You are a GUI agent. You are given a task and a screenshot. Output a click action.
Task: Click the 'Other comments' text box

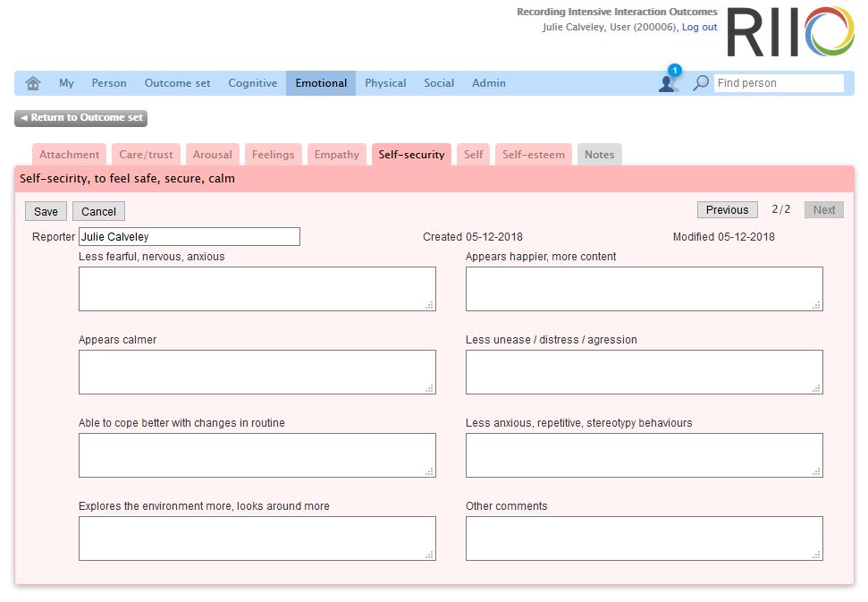pyautogui.click(x=645, y=538)
